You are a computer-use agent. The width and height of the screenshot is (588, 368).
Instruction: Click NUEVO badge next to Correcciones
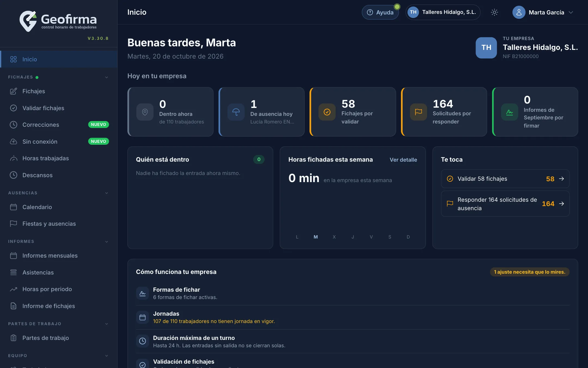(99, 125)
